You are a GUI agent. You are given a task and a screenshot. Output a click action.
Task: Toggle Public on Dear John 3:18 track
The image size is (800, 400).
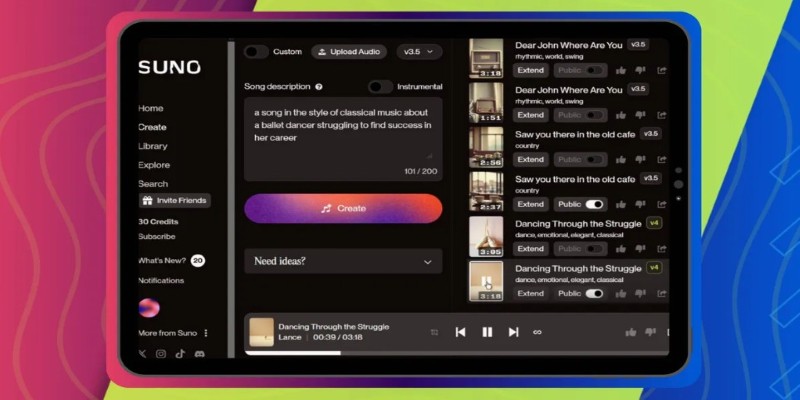tap(593, 70)
